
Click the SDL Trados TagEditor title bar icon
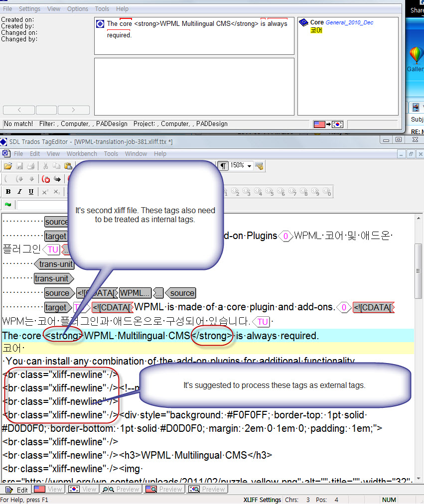(3, 142)
